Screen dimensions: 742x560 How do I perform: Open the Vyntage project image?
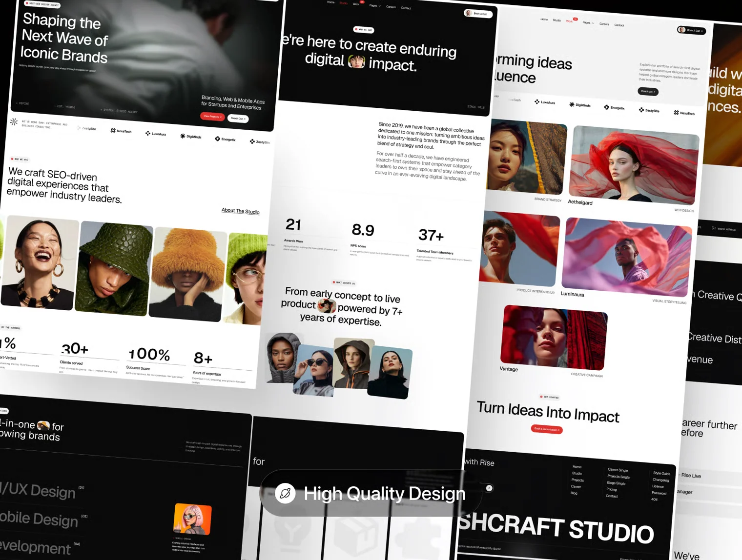pos(554,338)
